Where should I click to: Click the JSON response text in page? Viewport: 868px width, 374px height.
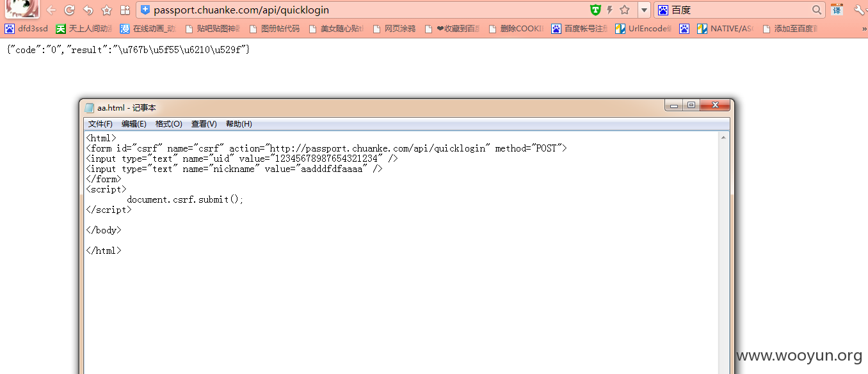129,50
